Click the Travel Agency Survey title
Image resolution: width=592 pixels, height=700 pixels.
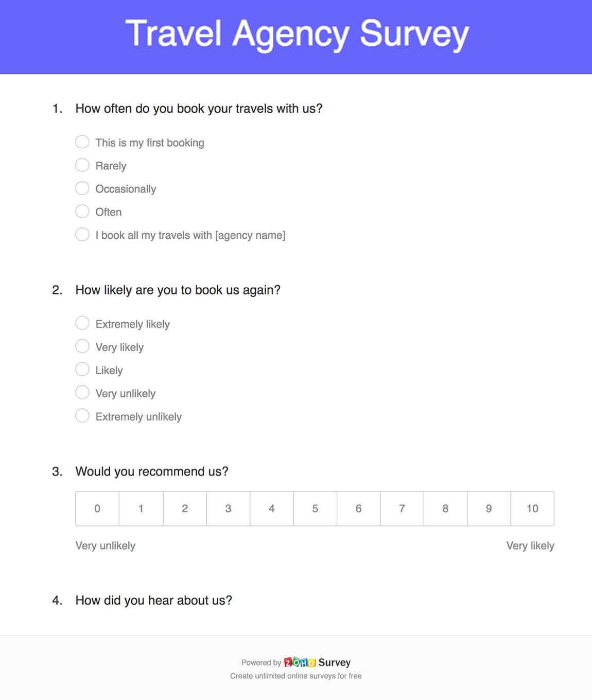pos(297,34)
